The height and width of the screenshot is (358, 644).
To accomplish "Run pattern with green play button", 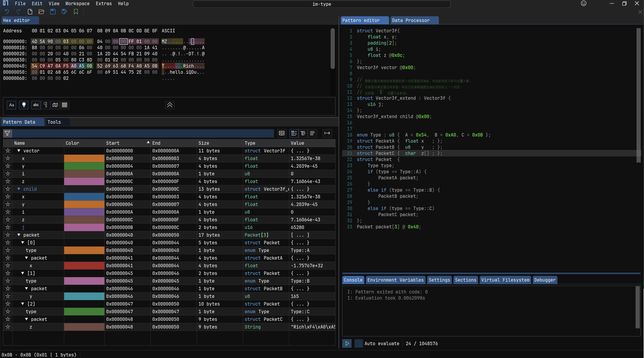I will (x=347, y=343).
